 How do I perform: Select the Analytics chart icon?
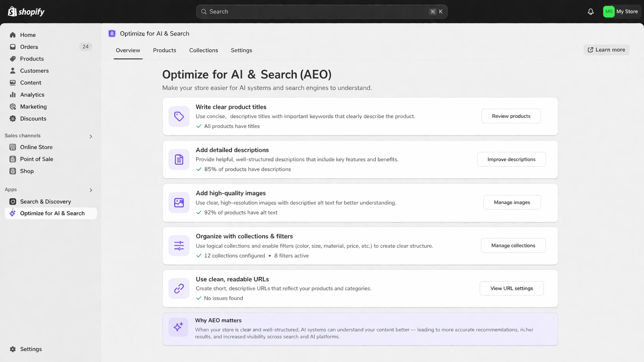13,94
